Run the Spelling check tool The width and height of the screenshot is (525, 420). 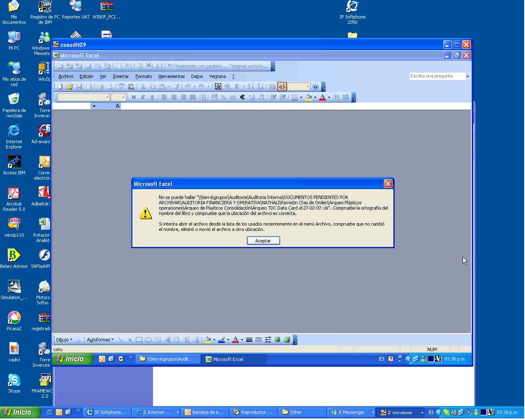click(x=121, y=87)
